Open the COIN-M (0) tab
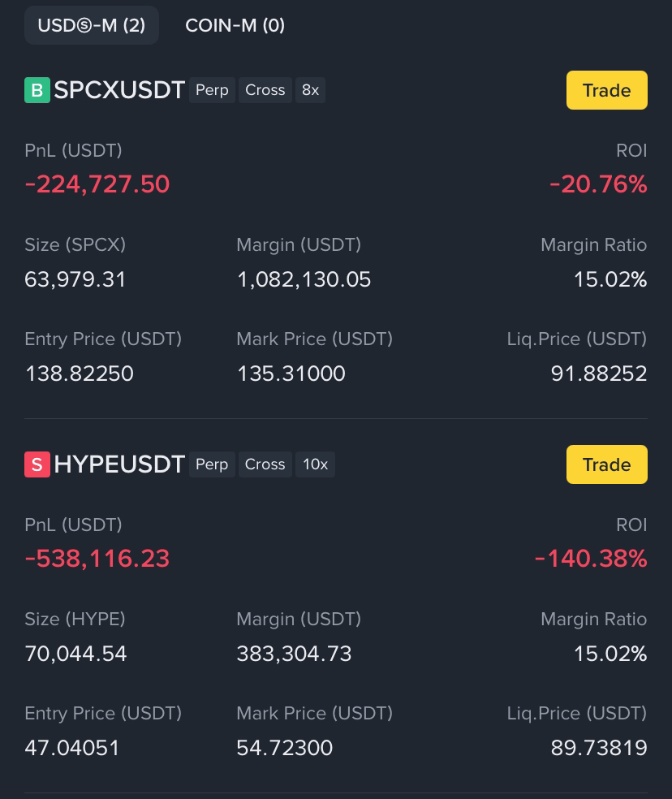The width and height of the screenshot is (672, 799). tap(235, 25)
